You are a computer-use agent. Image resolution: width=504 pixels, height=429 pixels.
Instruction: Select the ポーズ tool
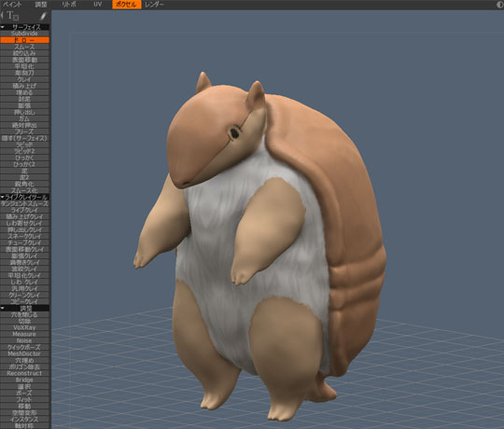pos(25,393)
